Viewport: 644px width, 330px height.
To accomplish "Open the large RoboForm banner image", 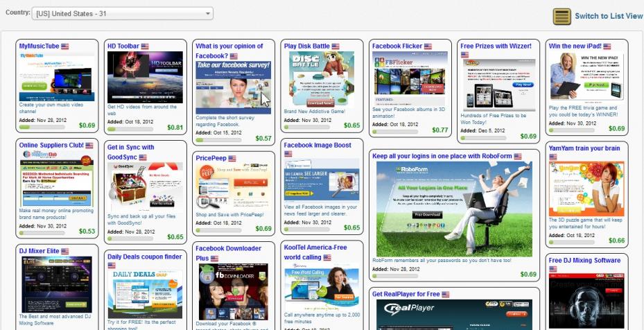I will click(x=454, y=209).
